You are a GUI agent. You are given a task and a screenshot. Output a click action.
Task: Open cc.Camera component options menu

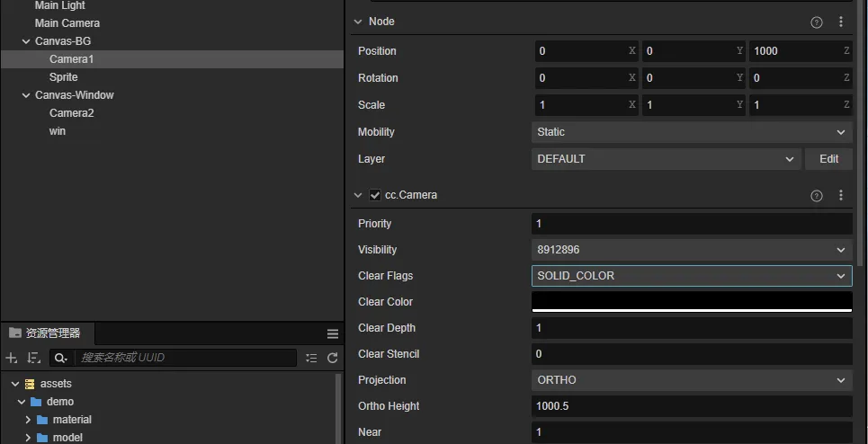tap(841, 195)
